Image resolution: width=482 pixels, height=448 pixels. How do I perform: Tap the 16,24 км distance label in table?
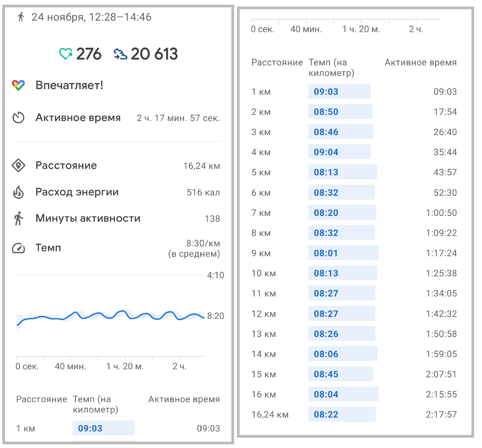(x=270, y=415)
